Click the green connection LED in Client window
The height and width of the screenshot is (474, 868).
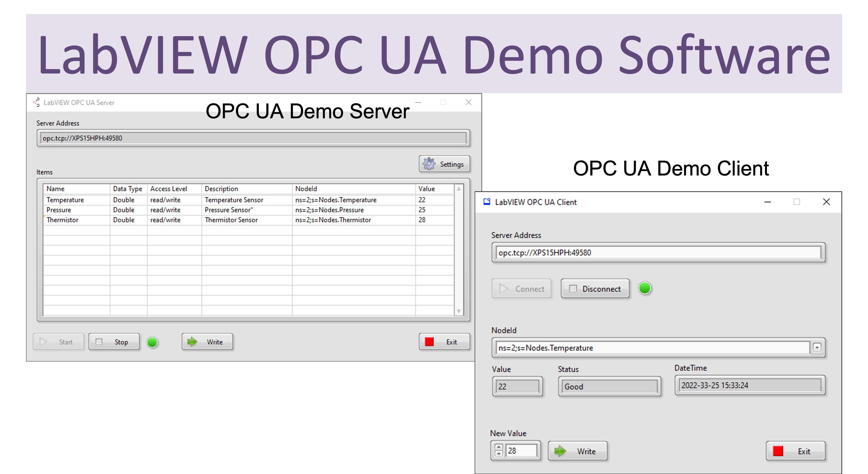coord(645,288)
